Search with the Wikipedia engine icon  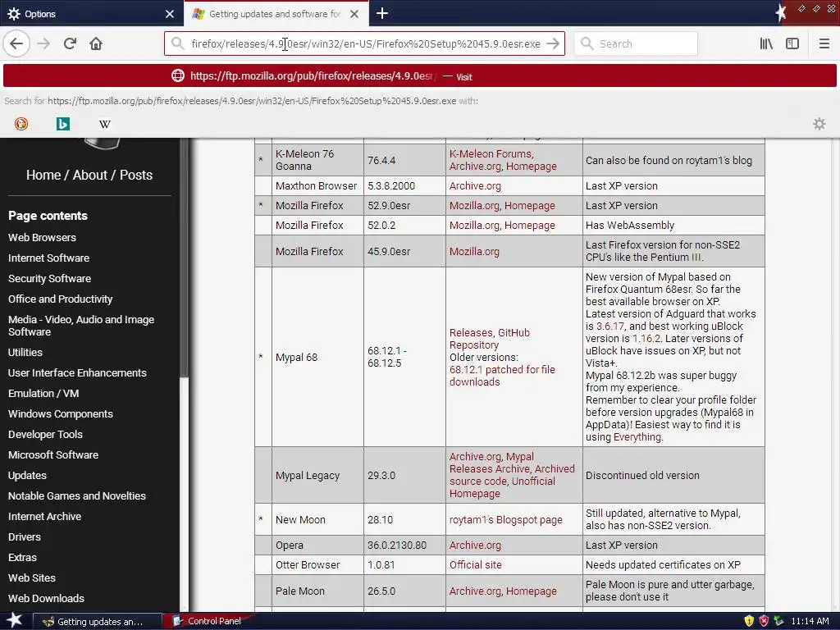coord(105,124)
